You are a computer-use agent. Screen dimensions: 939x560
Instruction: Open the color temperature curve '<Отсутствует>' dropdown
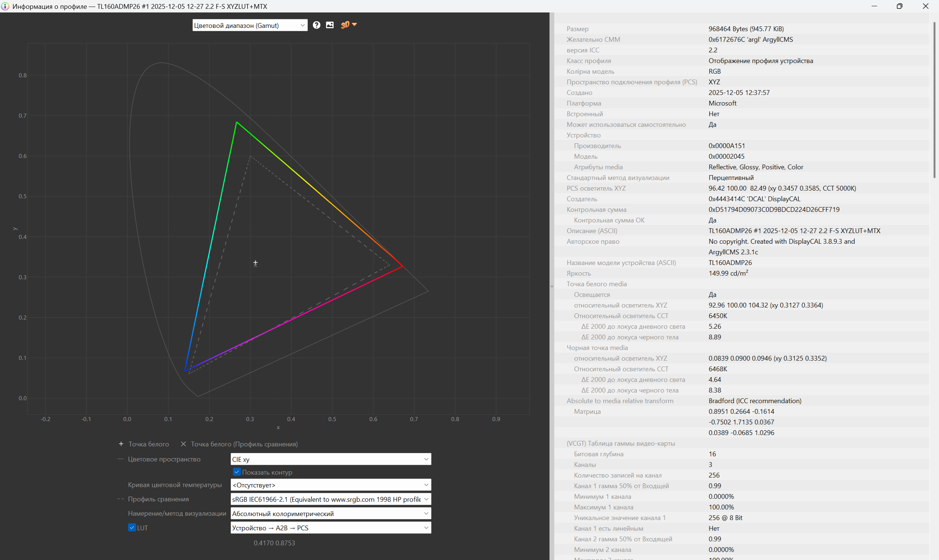(x=330, y=485)
